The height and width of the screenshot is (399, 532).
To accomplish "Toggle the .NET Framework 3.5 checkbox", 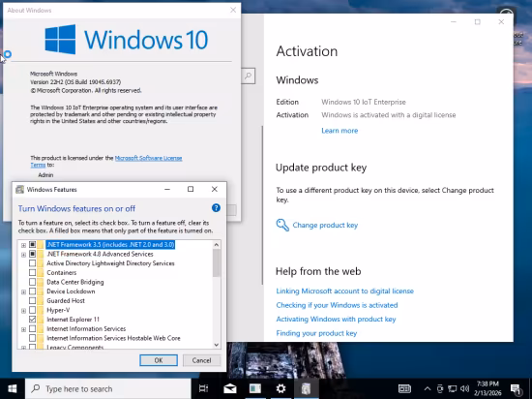I will 32,244.
